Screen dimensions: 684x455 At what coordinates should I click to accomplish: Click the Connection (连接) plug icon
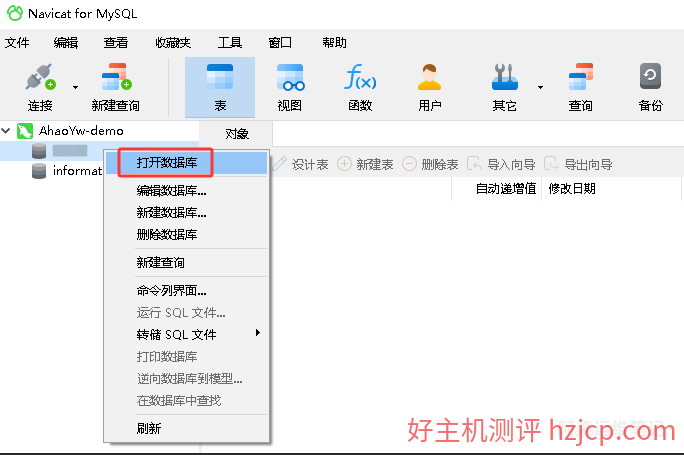41,78
